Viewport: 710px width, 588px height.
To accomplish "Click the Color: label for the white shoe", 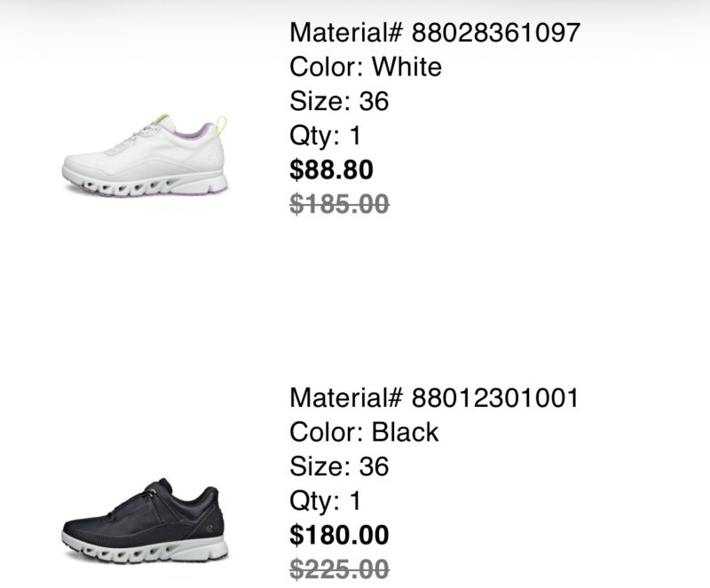I will [326, 67].
